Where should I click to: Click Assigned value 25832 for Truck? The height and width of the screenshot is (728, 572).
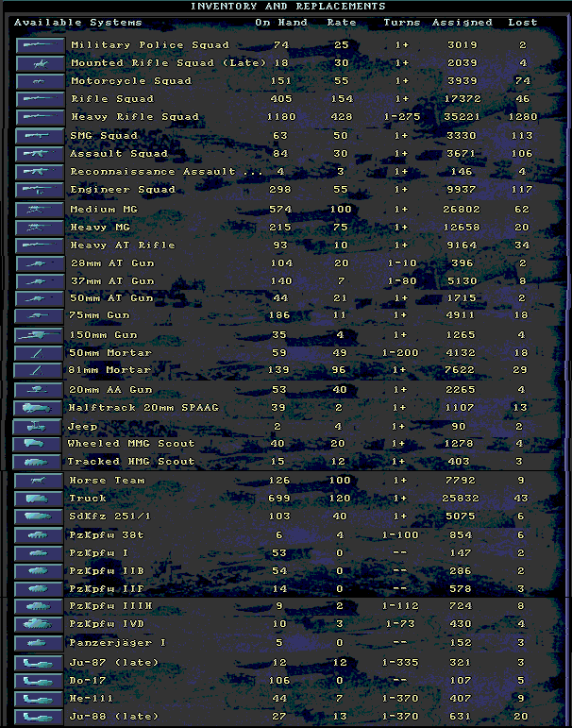[x=461, y=499]
